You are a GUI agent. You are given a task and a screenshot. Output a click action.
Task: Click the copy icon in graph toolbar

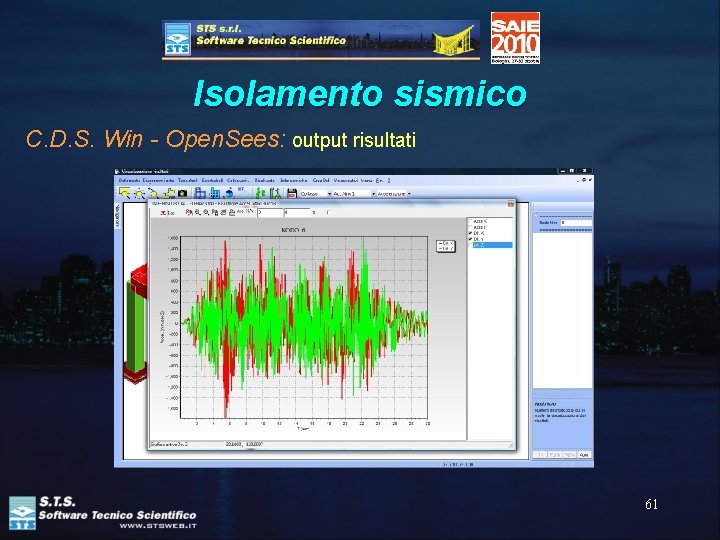(x=215, y=213)
